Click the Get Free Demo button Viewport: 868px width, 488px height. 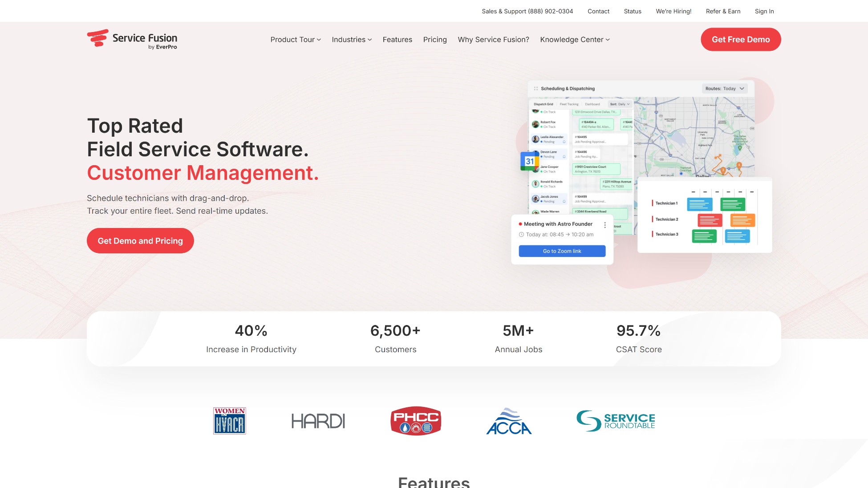[x=740, y=39]
